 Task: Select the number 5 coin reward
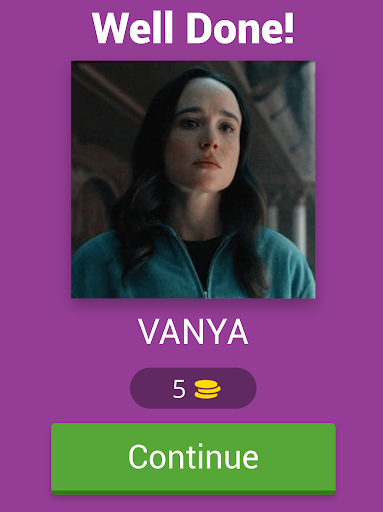pos(179,389)
